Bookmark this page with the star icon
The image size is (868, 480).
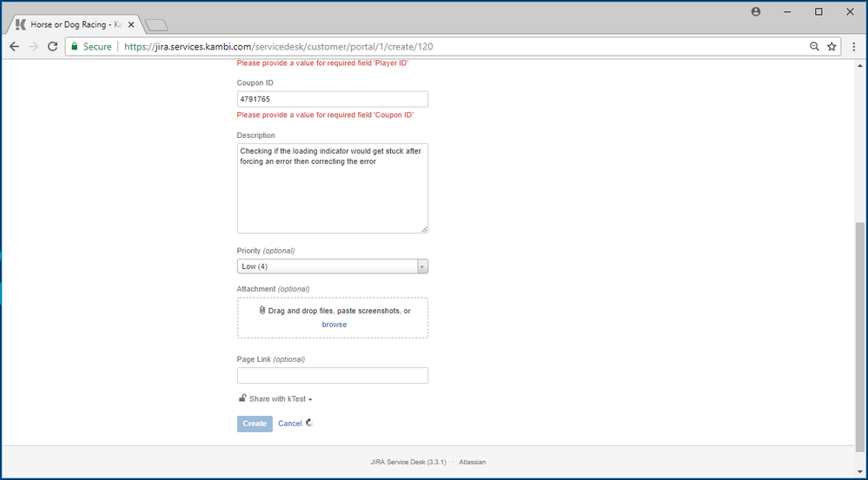click(832, 47)
